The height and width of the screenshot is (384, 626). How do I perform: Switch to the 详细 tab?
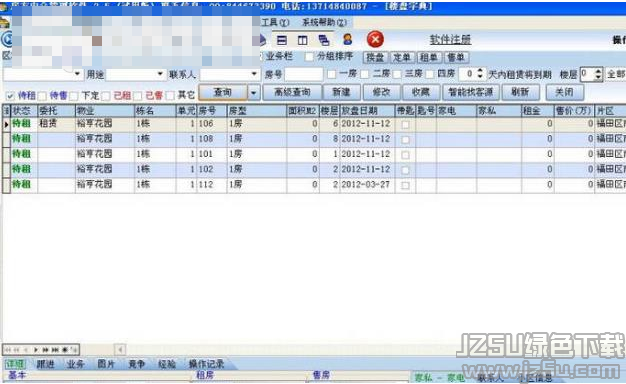pos(15,364)
